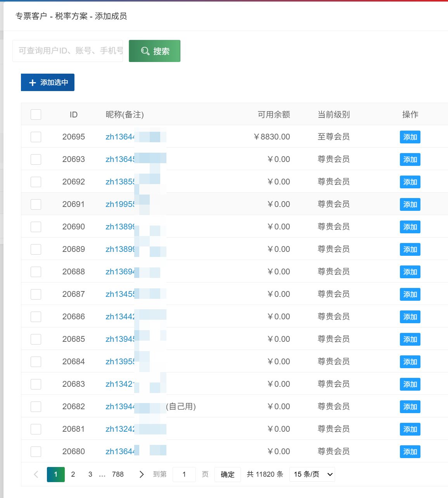Image resolution: width=448 pixels, height=498 pixels.
Task: Click the page number jump input box
Action: pos(184,474)
